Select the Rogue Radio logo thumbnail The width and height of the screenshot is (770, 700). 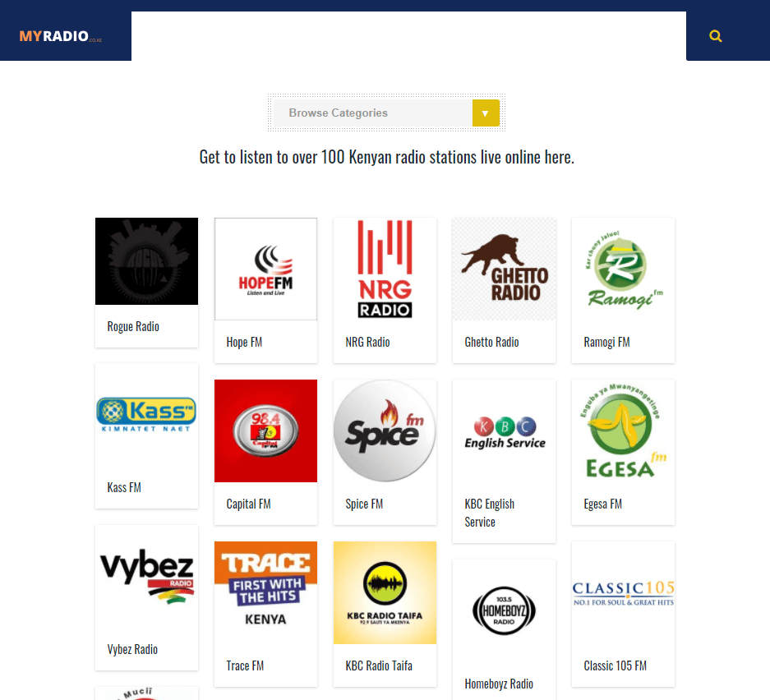point(147,261)
